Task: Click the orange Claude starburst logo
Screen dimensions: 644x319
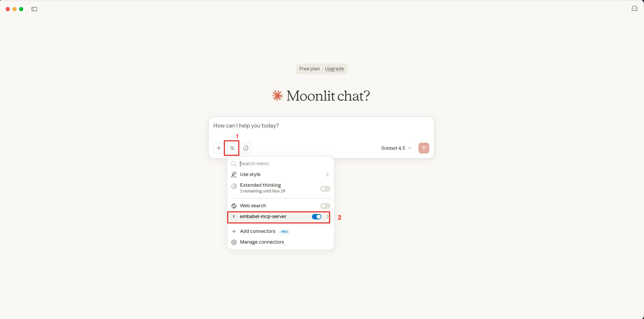Action: 277,96
